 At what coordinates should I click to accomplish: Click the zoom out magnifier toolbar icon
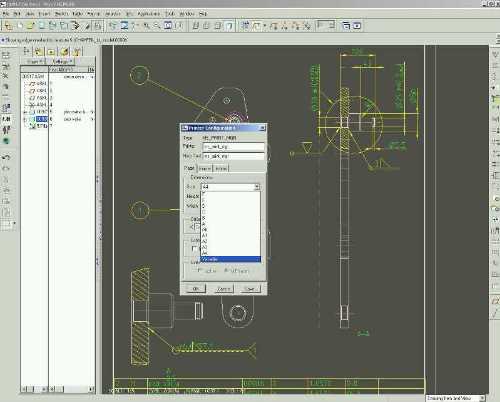click(x=157, y=26)
